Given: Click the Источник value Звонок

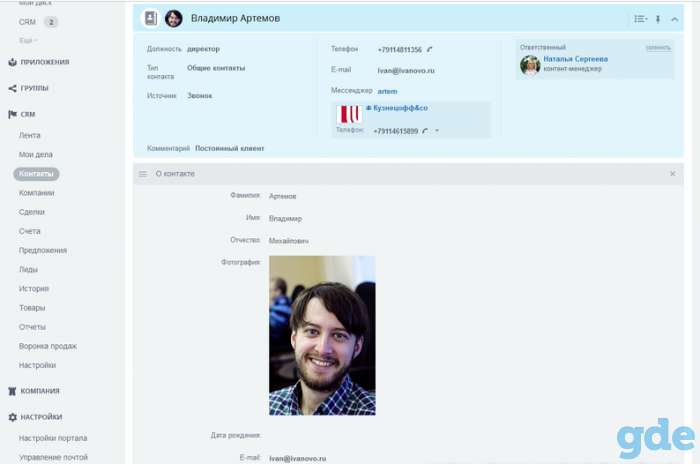Looking at the screenshot, I should tap(200, 96).
